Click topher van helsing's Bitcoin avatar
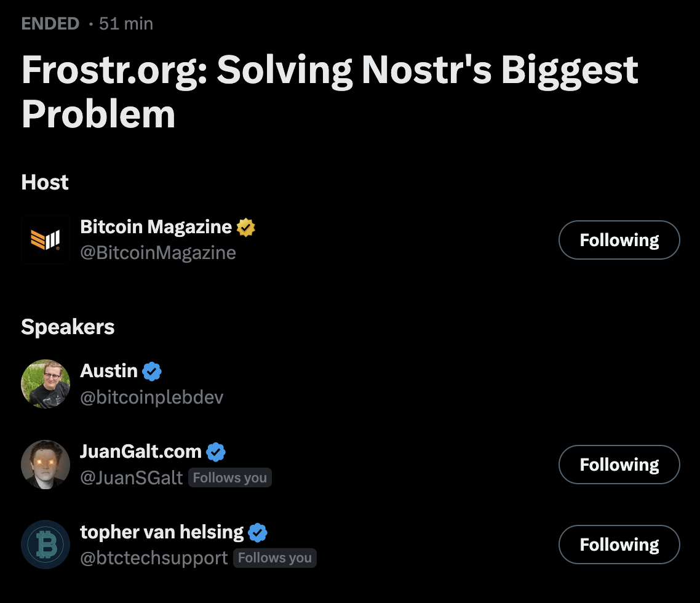Image resolution: width=700 pixels, height=603 pixels. pos(46,545)
